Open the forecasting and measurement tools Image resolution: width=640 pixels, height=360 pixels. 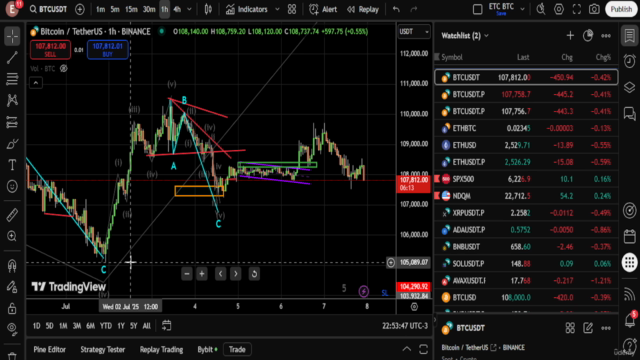12,122
